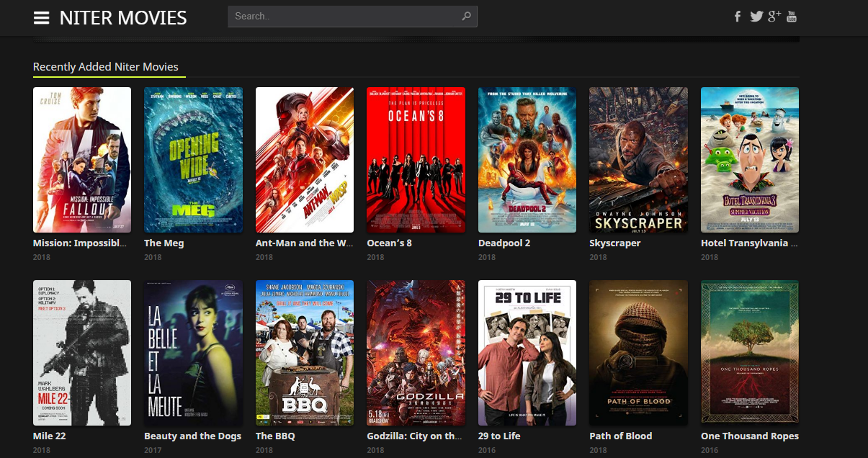Open the La Belle et la Meute poster

pyautogui.click(x=193, y=353)
